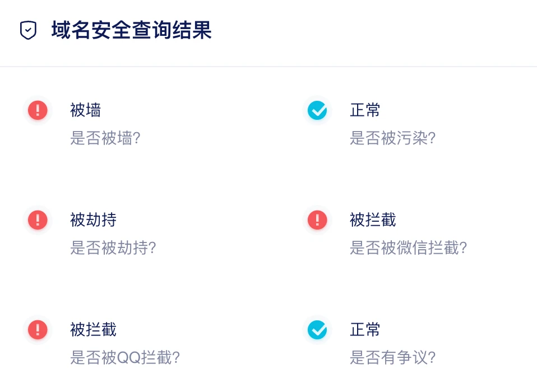Select the 被墙 status text
Screen dimensions: 537x392
click(85, 110)
